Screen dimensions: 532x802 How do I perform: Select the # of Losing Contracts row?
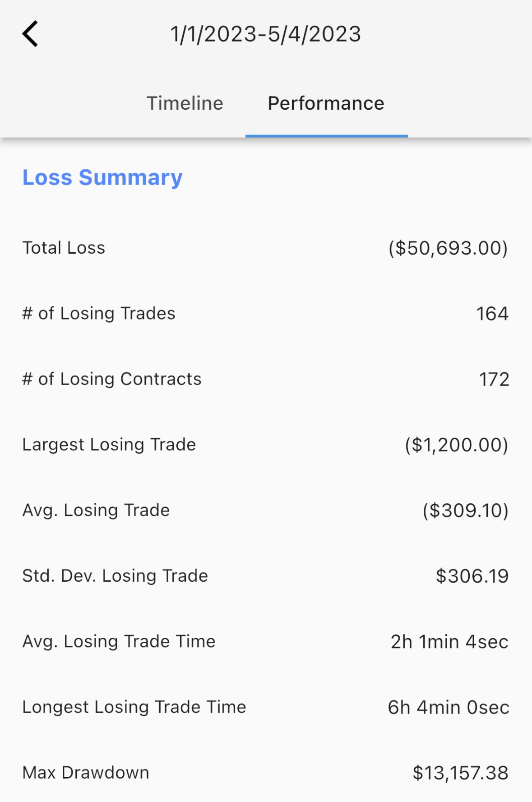coord(266,379)
